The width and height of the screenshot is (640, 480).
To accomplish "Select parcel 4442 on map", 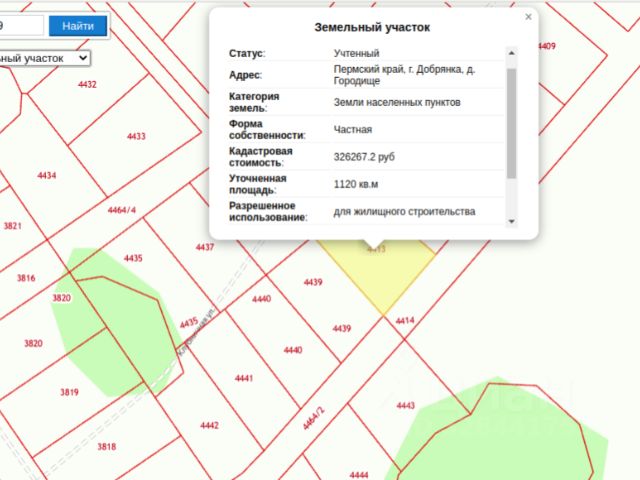I will [x=209, y=426].
